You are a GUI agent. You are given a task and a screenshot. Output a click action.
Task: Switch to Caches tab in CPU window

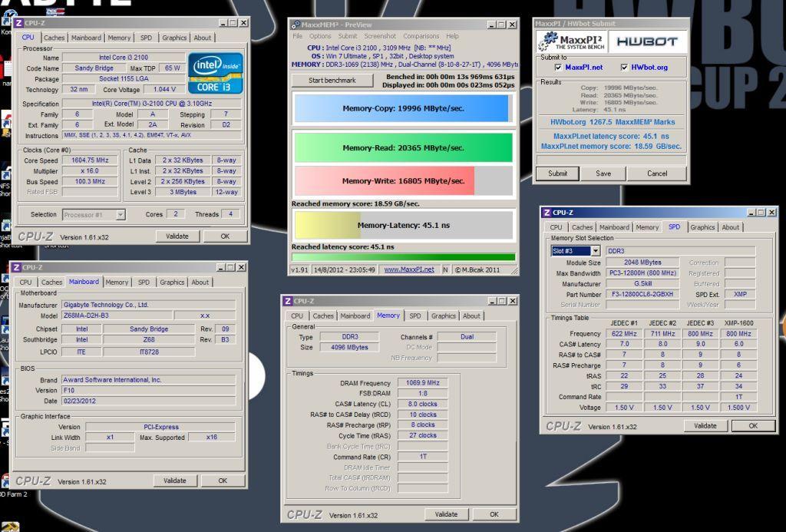[54, 38]
